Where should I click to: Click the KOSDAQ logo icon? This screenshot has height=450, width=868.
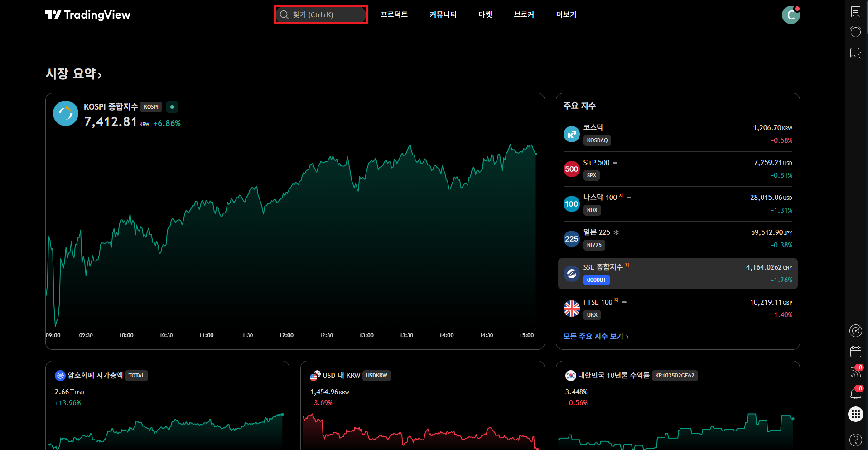(x=572, y=134)
